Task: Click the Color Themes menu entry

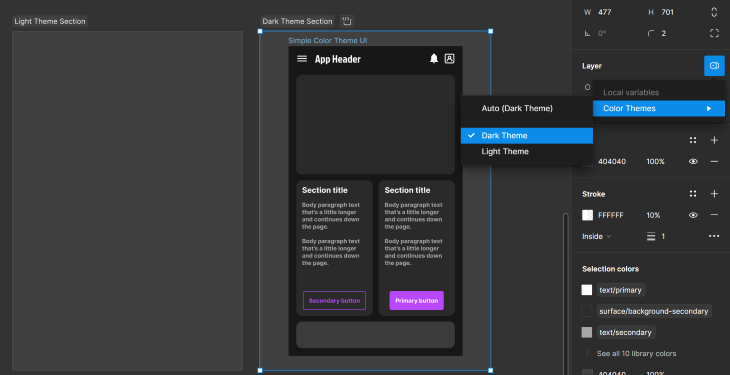Action: tap(659, 109)
